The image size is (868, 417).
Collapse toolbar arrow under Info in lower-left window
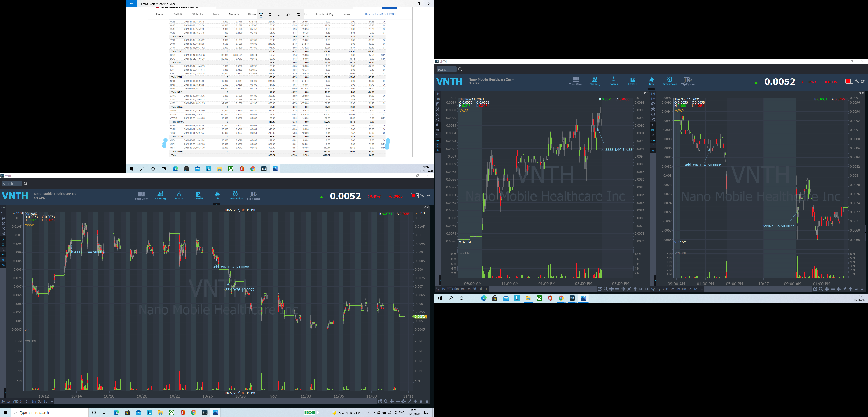(x=217, y=204)
